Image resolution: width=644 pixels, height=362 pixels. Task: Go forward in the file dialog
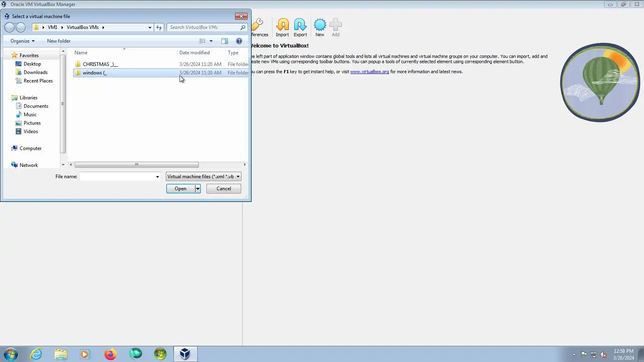pos(21,27)
